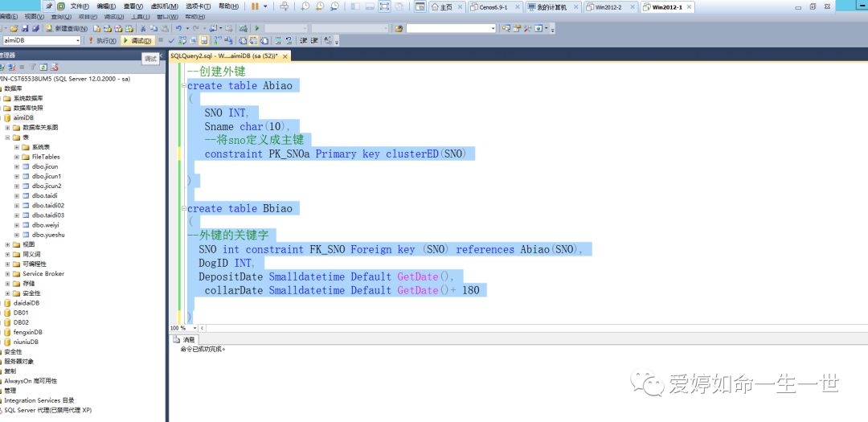Click the uncomment selected lines icon
The width and height of the screenshot is (868, 422).
[x=289, y=40]
